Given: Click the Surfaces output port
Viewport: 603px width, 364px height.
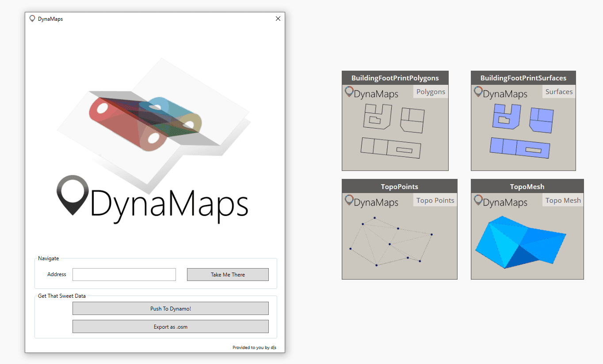Looking at the screenshot, I should click(x=559, y=91).
